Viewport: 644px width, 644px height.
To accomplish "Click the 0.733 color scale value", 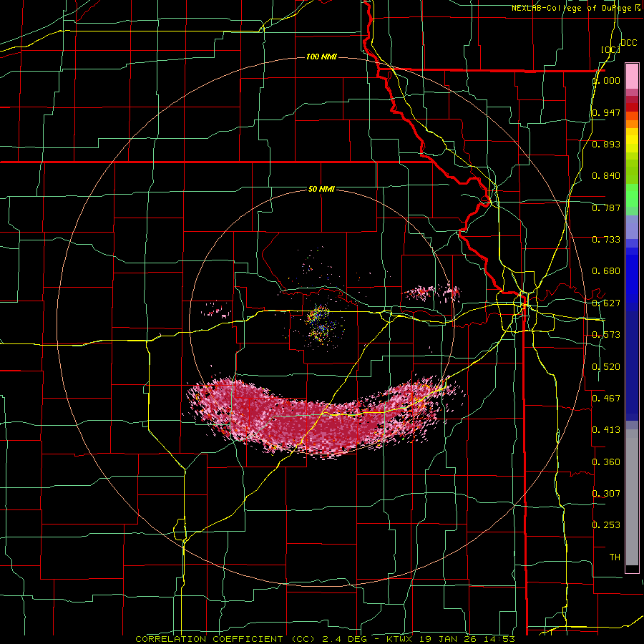I will pos(606,240).
